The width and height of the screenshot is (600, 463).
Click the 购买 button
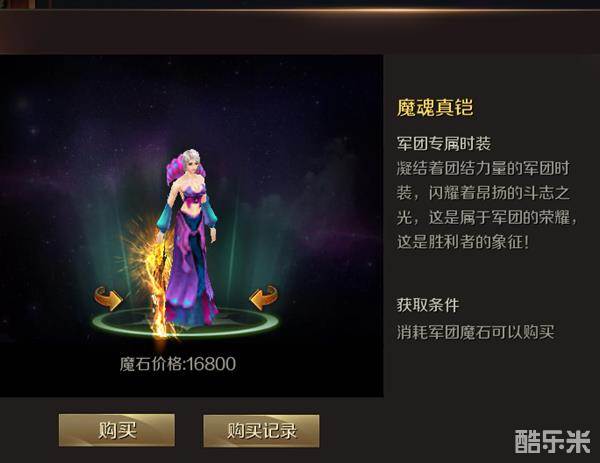tap(117, 430)
